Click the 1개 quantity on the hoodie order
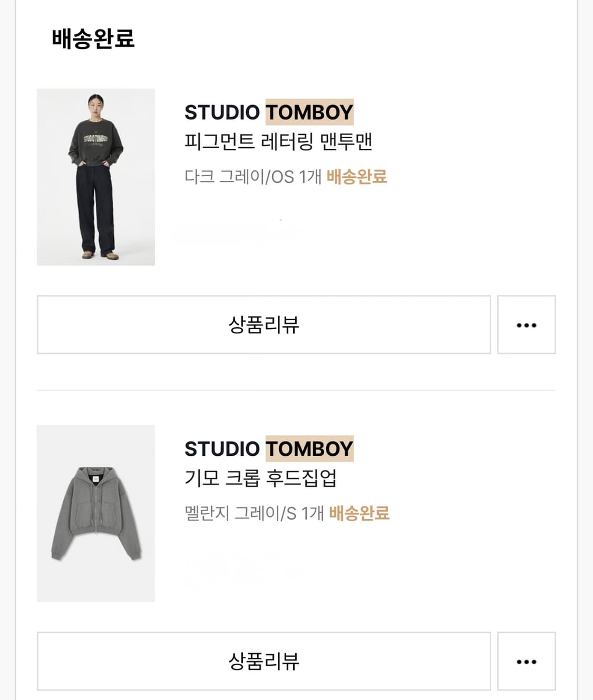Screen dimensions: 593x700 pos(312,513)
